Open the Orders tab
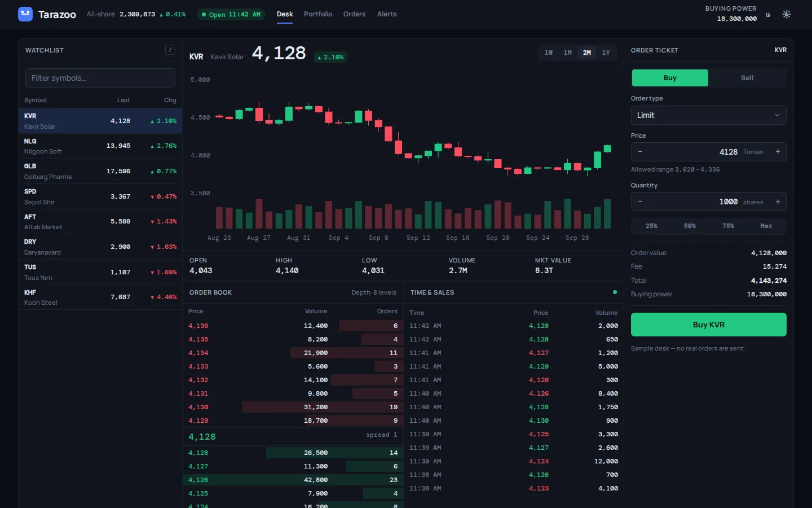This screenshot has width=812, height=508. 354,14
